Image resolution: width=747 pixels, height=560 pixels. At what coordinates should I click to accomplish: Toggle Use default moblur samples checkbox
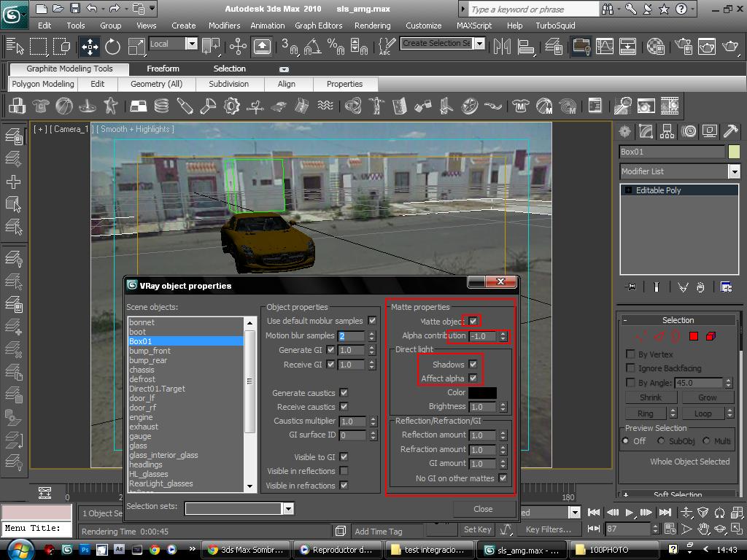372,321
